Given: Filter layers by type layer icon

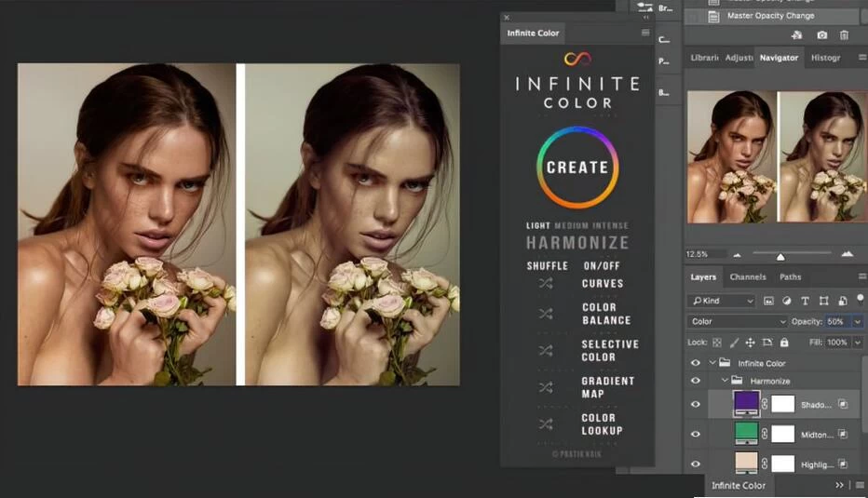Looking at the screenshot, I should pos(805,301).
